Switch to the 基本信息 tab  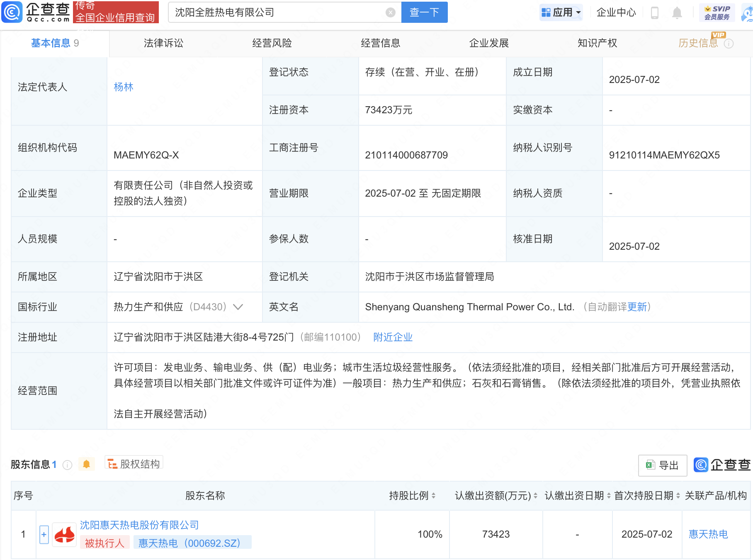(x=55, y=43)
